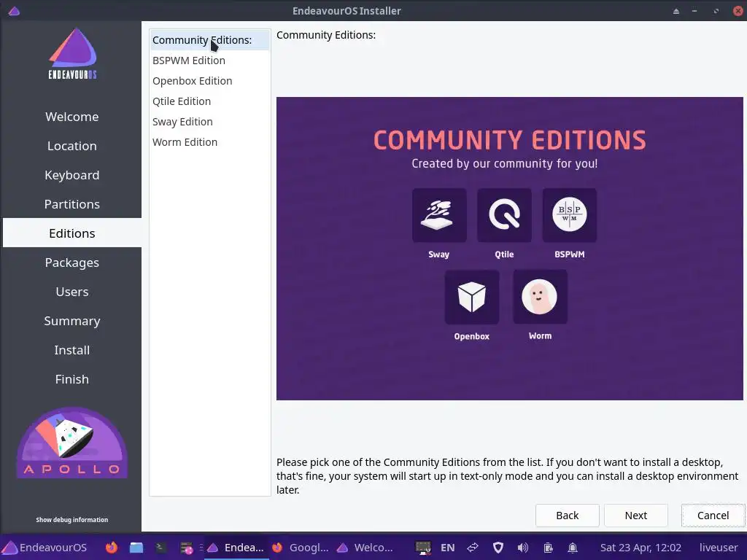Click the Worm face icon in banner
Viewport: 747px width, 560px height.
540,297
